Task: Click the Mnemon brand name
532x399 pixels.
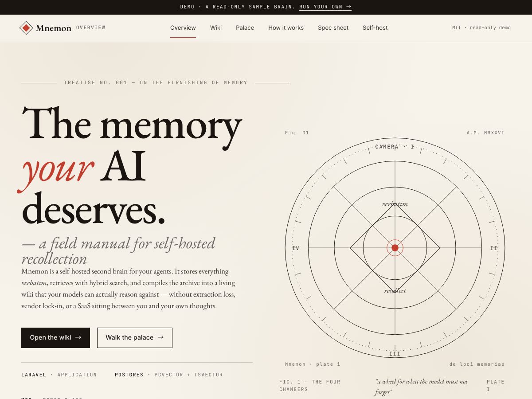Action: click(x=54, y=28)
